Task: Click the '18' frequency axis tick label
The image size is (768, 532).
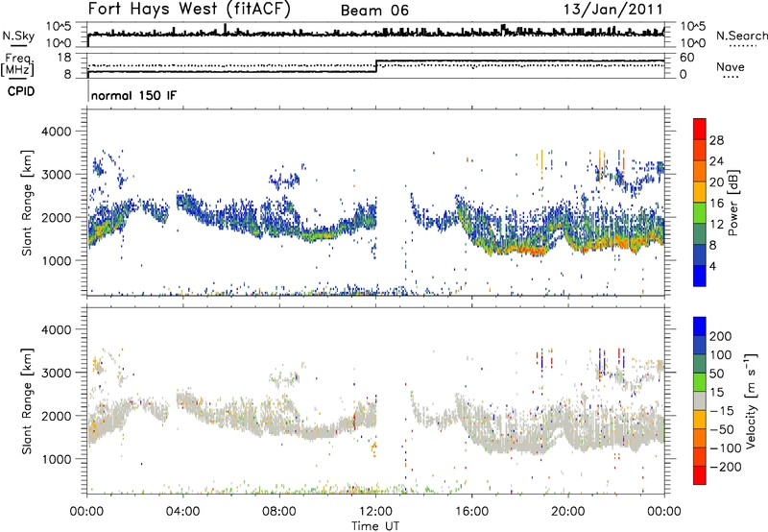Action: click(64, 57)
